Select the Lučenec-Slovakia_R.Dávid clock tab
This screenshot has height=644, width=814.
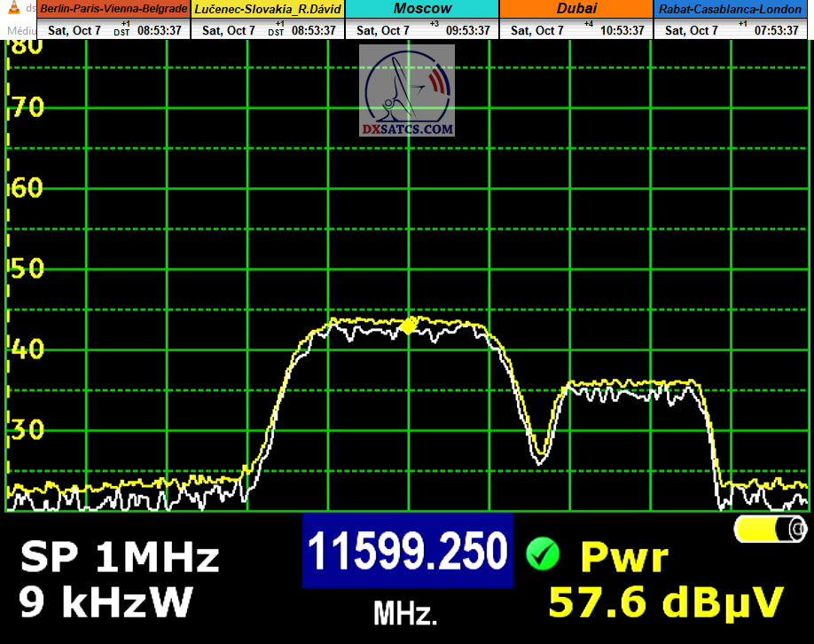(268, 9)
